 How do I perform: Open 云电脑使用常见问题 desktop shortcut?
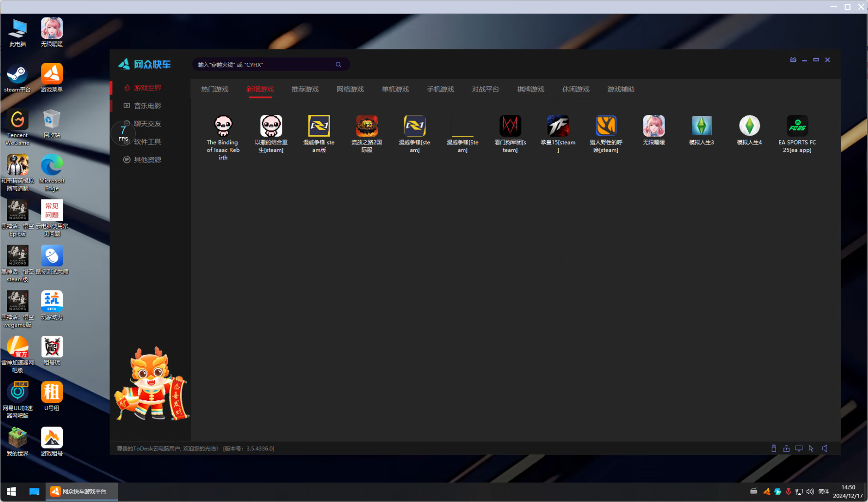click(52, 218)
